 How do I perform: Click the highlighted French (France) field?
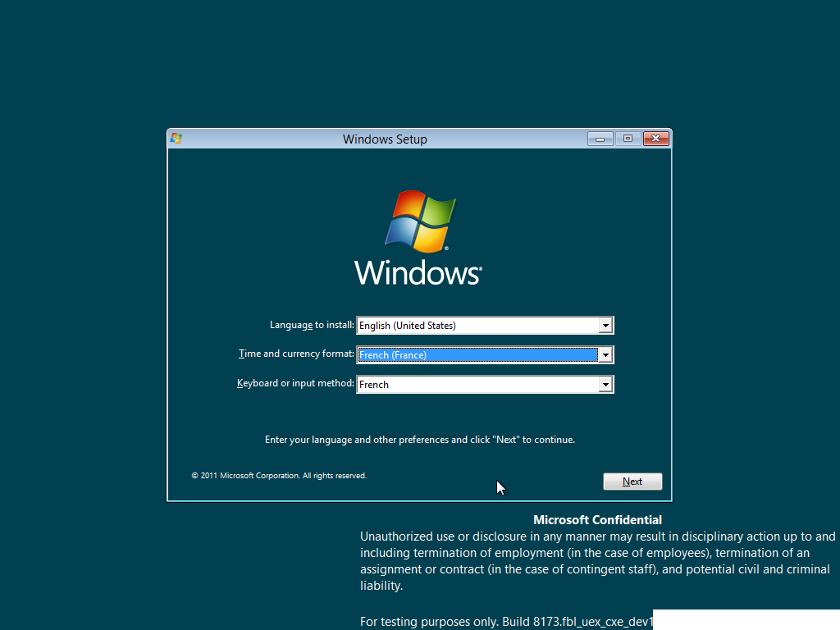485,354
